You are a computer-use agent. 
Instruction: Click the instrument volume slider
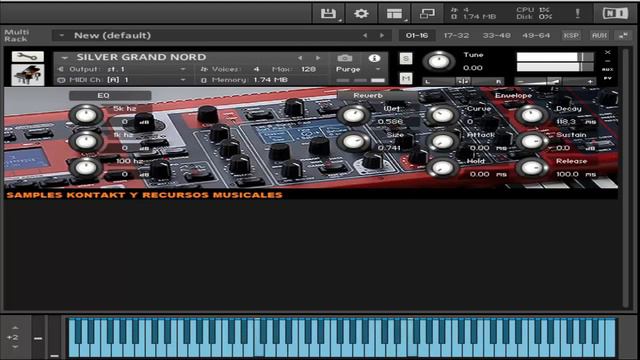(x=555, y=82)
